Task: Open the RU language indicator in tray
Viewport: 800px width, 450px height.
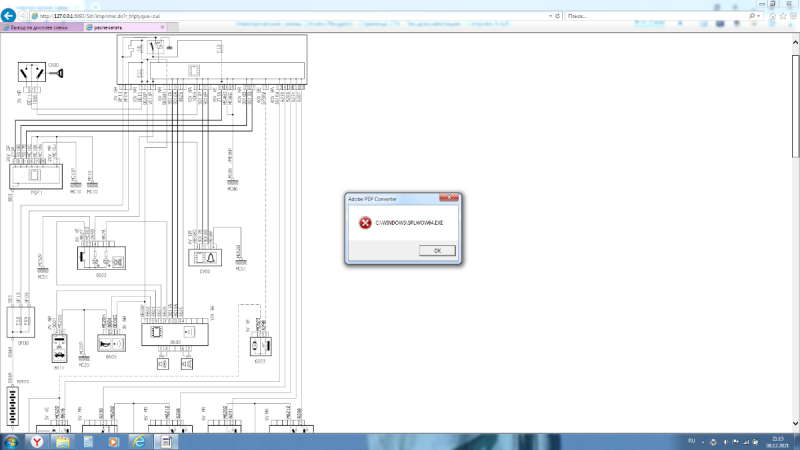Action: 691,440
